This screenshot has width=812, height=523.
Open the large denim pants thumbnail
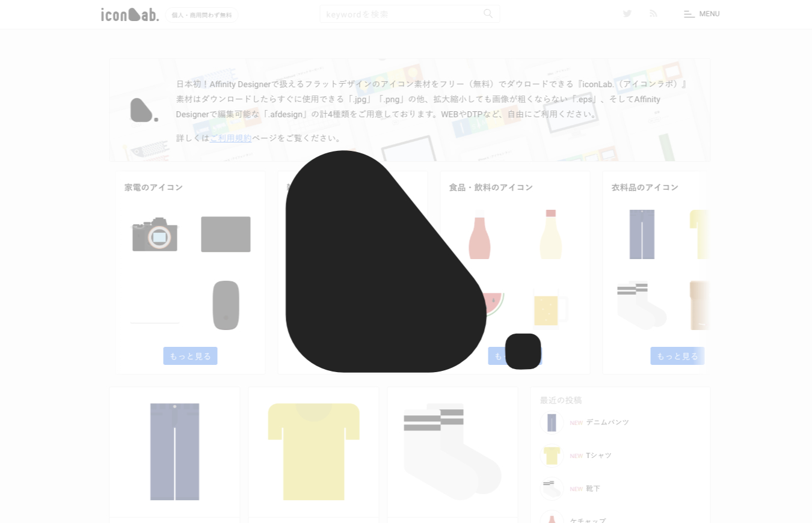pyautogui.click(x=174, y=451)
